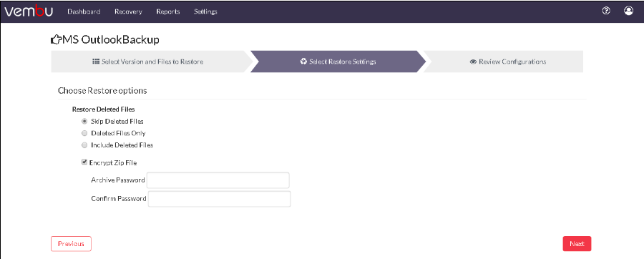Click the eye icon in Review Configurations

pyautogui.click(x=473, y=62)
